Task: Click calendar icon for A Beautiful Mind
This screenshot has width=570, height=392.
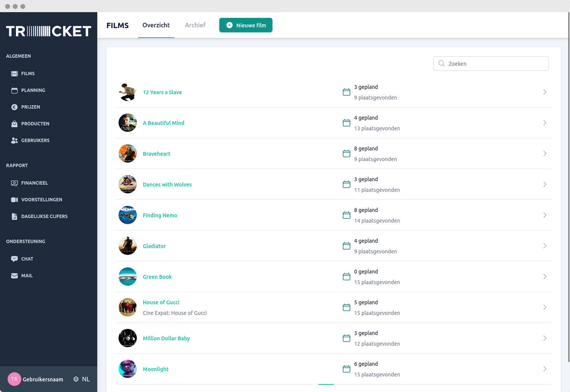Action: (x=347, y=123)
